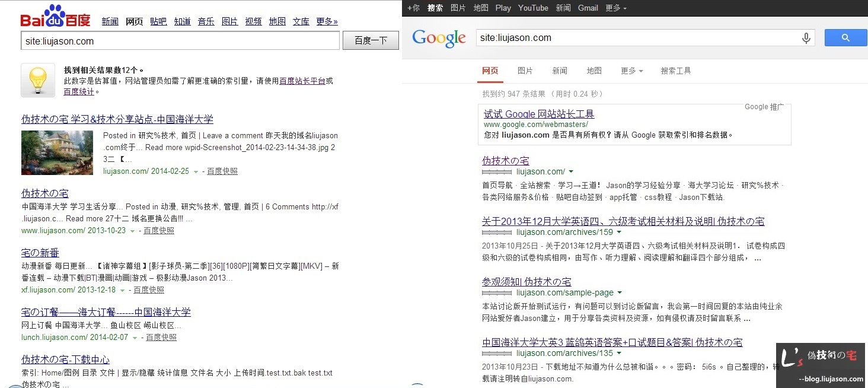Switch to the 图片 tab under Google search box

click(525, 71)
